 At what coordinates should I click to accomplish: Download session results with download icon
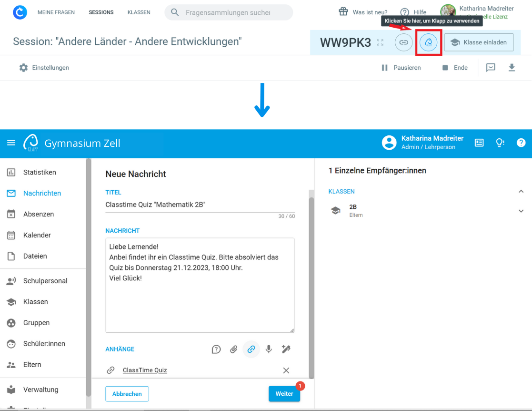(512, 68)
